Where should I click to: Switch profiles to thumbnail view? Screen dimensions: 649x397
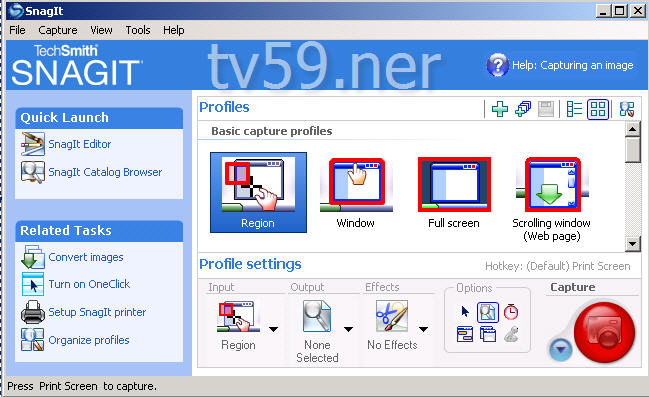coord(598,109)
